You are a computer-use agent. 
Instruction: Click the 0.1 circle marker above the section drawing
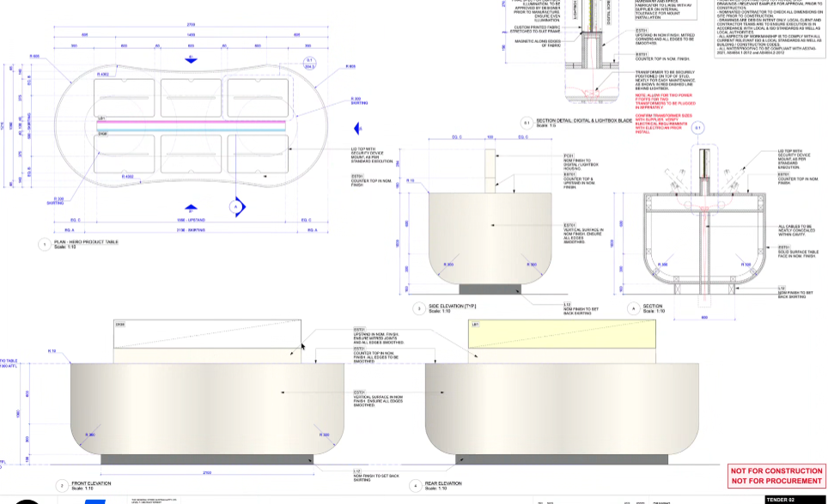697,128
